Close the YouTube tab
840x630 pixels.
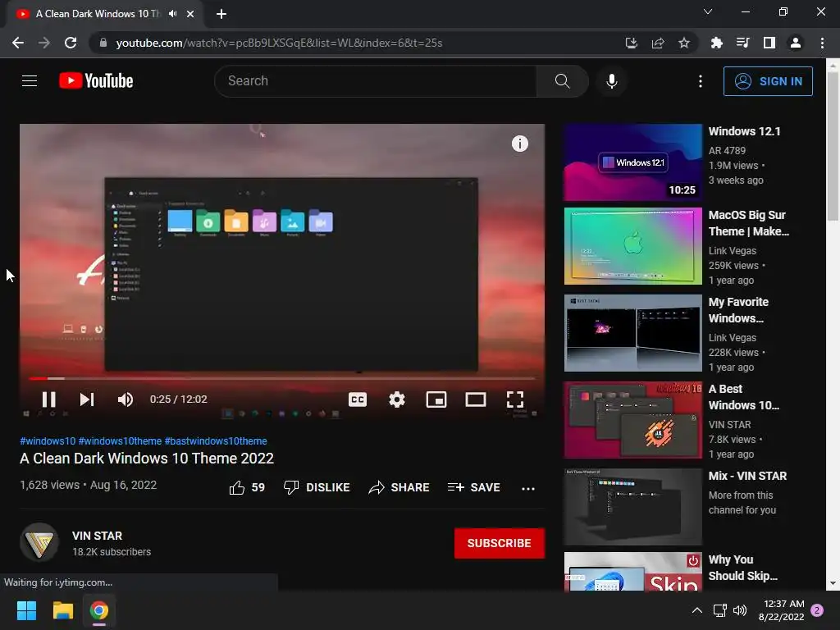(x=190, y=14)
